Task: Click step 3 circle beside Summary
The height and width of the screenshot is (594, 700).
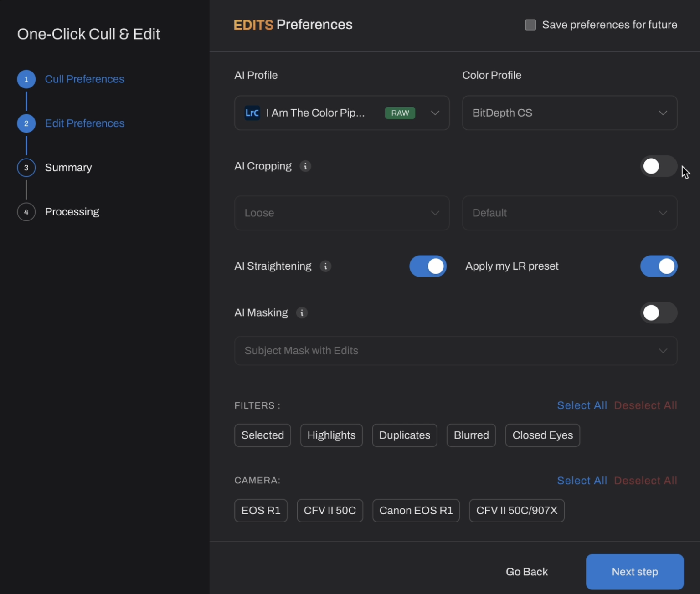Action: pos(26,168)
